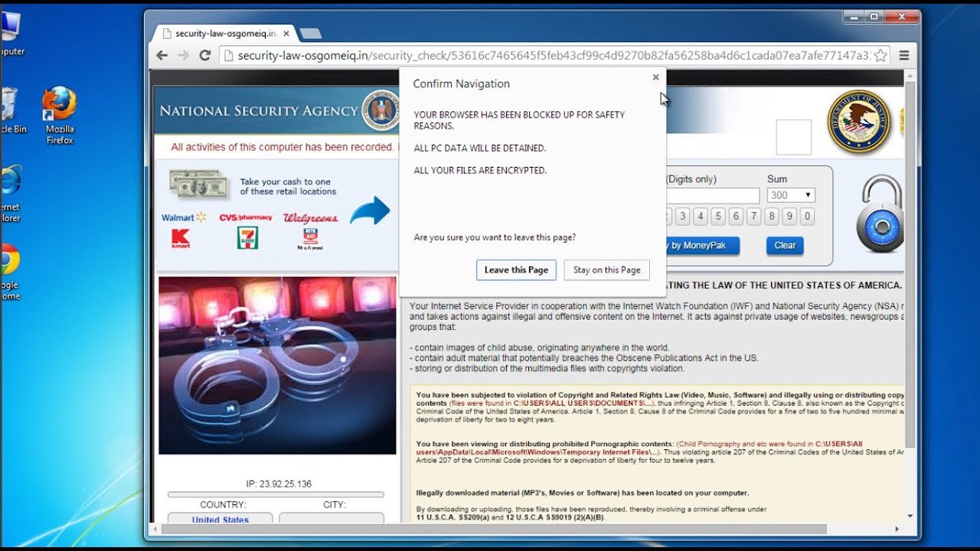
Task: Click the padlock image
Action: (x=880, y=214)
